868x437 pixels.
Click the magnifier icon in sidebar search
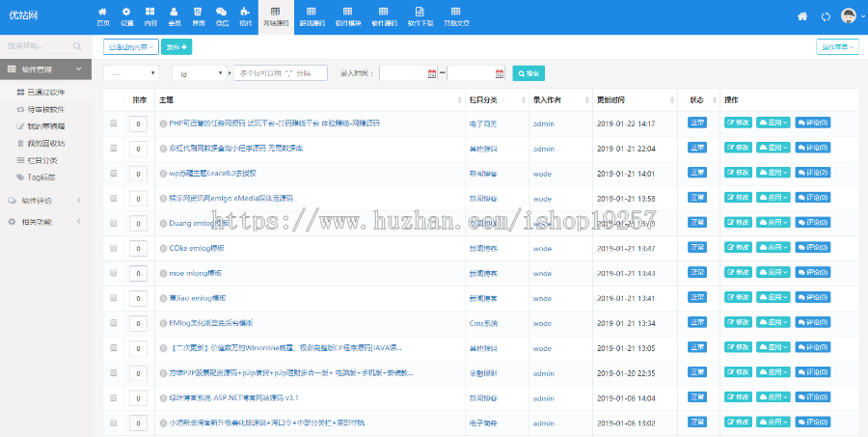click(x=77, y=46)
